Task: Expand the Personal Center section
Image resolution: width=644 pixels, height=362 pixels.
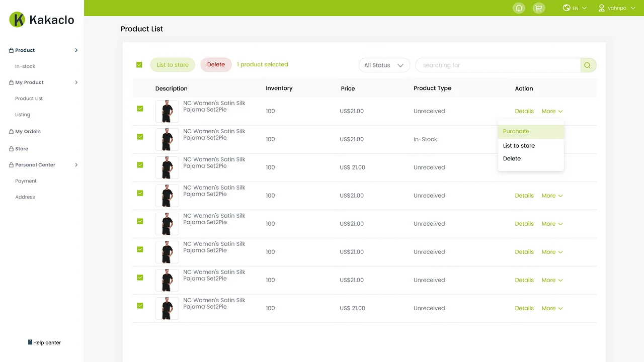Action: click(x=35, y=164)
